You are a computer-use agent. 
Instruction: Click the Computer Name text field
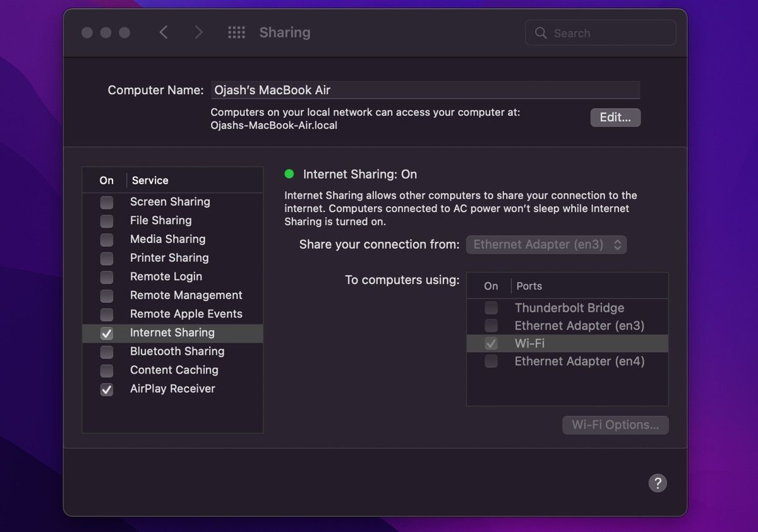(x=425, y=90)
